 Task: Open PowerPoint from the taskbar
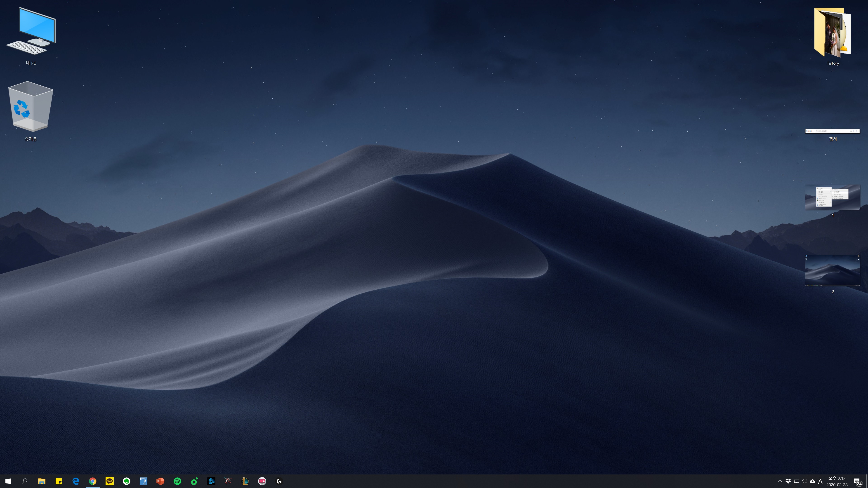160,481
